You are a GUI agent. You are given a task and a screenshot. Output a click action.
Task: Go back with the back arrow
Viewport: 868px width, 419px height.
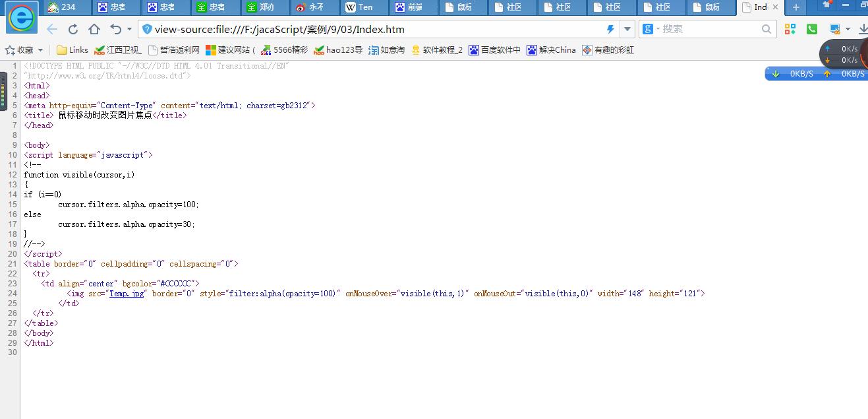coord(52,29)
